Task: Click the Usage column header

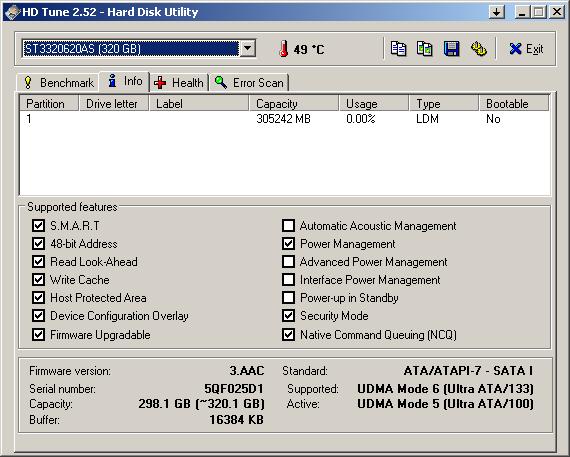Action: pyautogui.click(x=374, y=104)
